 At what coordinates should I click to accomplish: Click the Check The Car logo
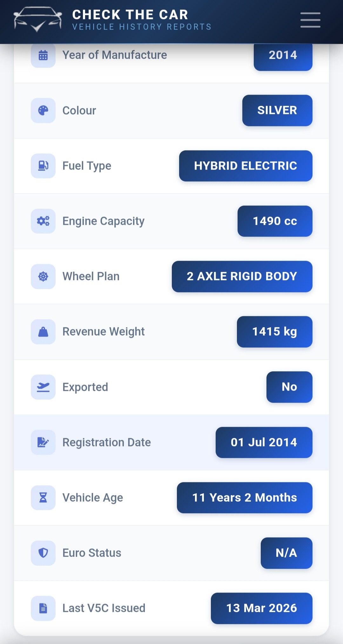tap(37, 20)
